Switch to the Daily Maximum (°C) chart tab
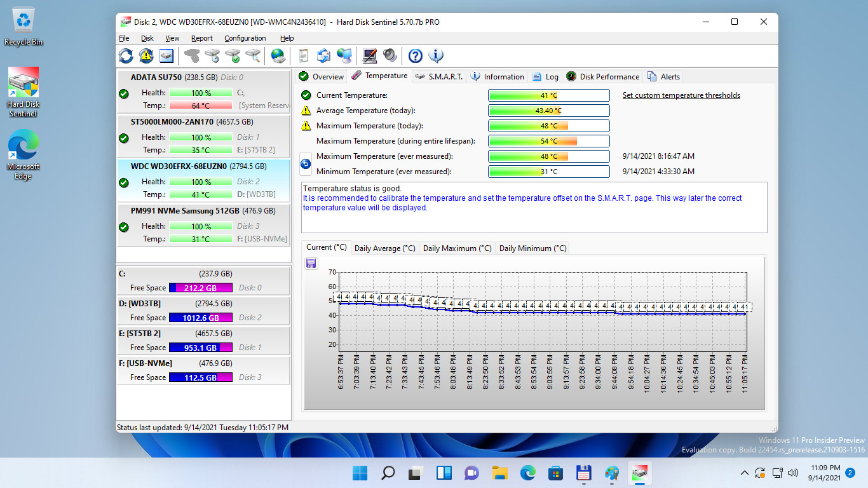The image size is (868, 488). [x=456, y=248]
